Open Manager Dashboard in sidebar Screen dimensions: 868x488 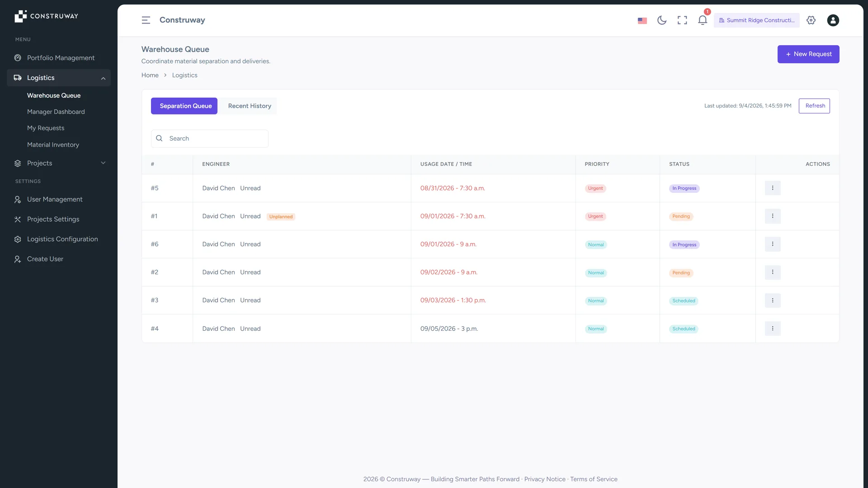click(x=56, y=112)
